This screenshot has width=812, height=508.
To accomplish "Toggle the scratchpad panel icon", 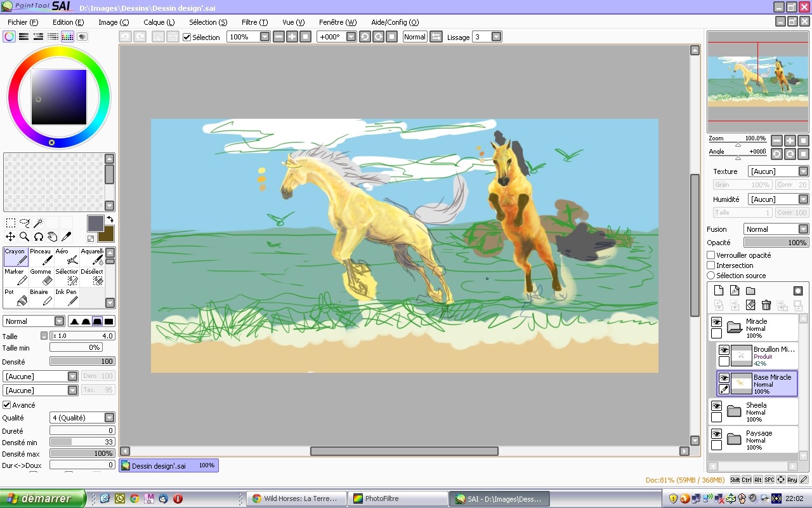I will click(82, 37).
